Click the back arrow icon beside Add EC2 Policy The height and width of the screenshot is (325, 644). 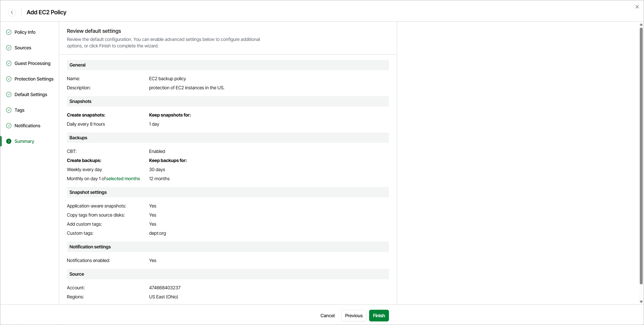12,12
